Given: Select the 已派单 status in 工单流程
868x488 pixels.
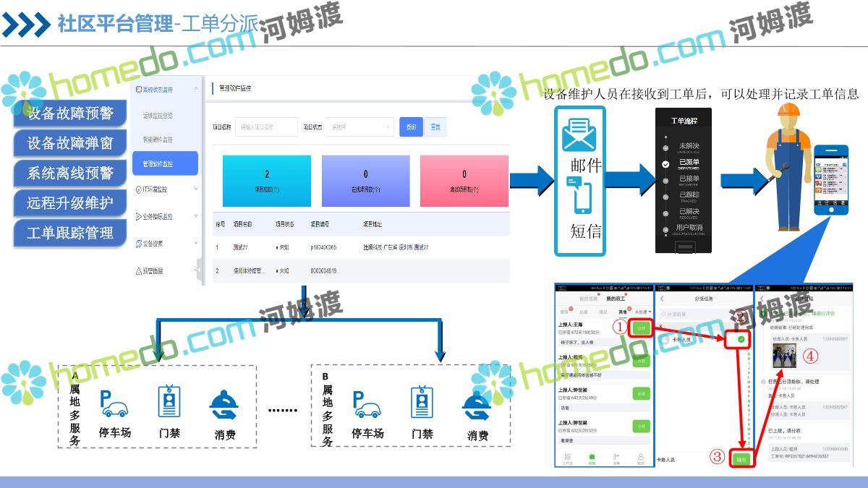Looking at the screenshot, I should pos(689,163).
